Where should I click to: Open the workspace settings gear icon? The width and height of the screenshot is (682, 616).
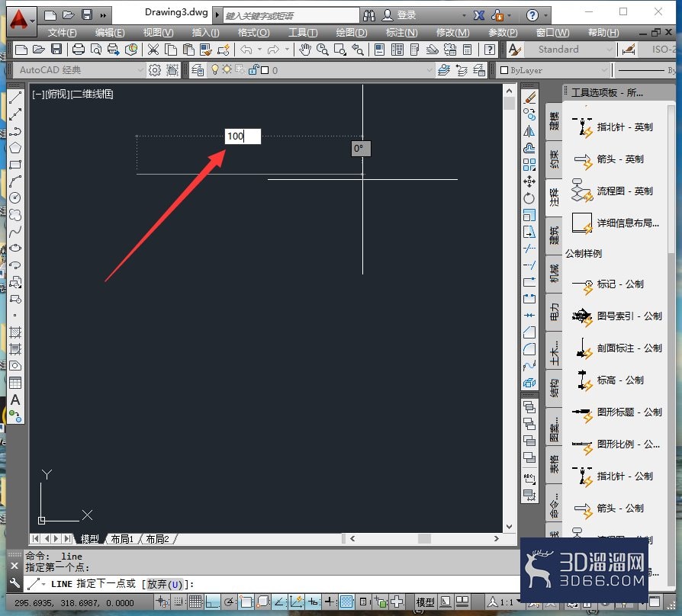pyautogui.click(x=155, y=70)
